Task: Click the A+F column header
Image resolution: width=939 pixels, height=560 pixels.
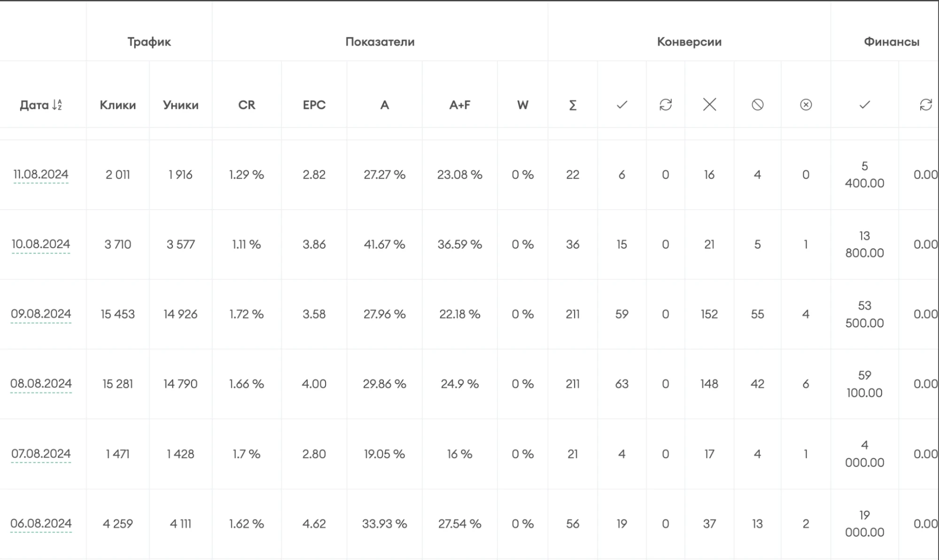Action: [x=460, y=105]
